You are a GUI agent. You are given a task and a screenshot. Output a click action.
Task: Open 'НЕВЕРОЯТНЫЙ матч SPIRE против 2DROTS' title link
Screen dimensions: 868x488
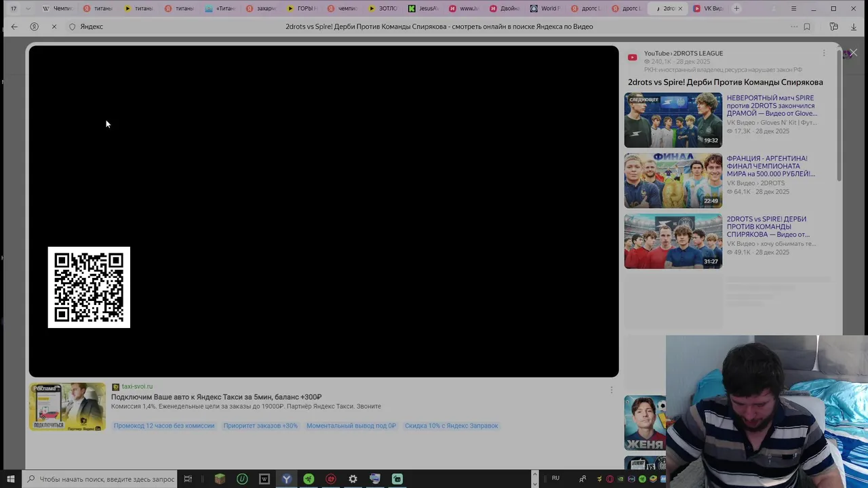tap(772, 106)
